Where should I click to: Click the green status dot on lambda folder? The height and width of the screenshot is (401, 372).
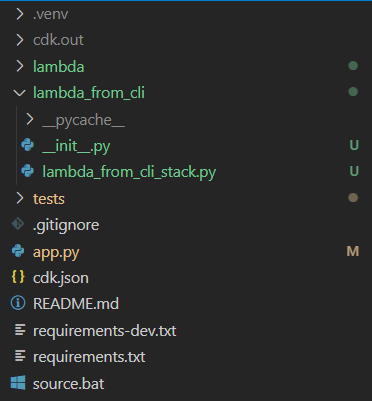353,66
